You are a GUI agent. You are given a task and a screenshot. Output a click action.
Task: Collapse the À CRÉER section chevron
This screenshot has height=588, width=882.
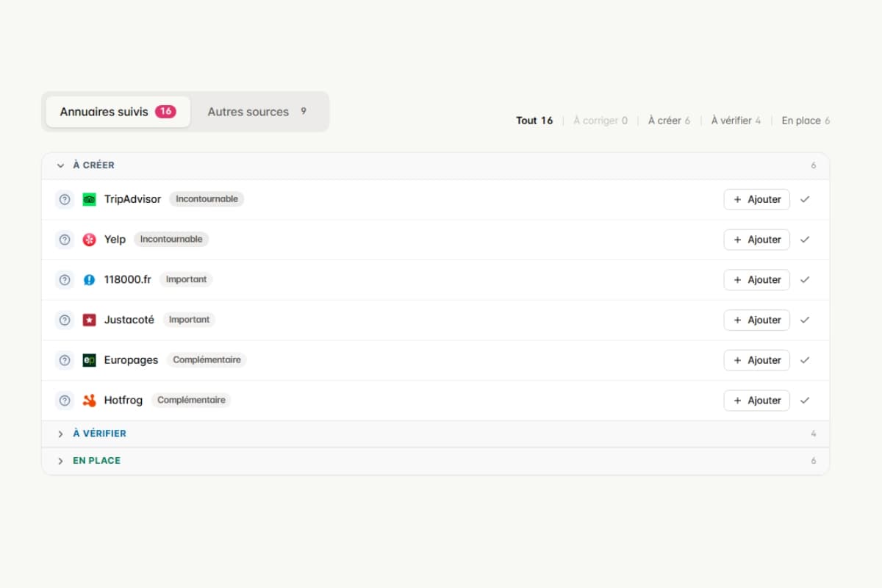pyautogui.click(x=60, y=166)
